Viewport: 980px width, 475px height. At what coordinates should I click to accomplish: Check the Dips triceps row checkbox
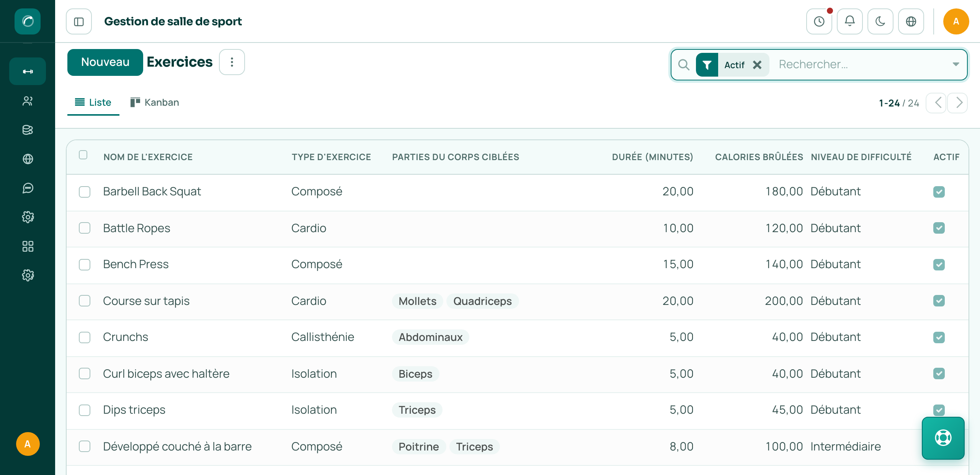(x=85, y=410)
